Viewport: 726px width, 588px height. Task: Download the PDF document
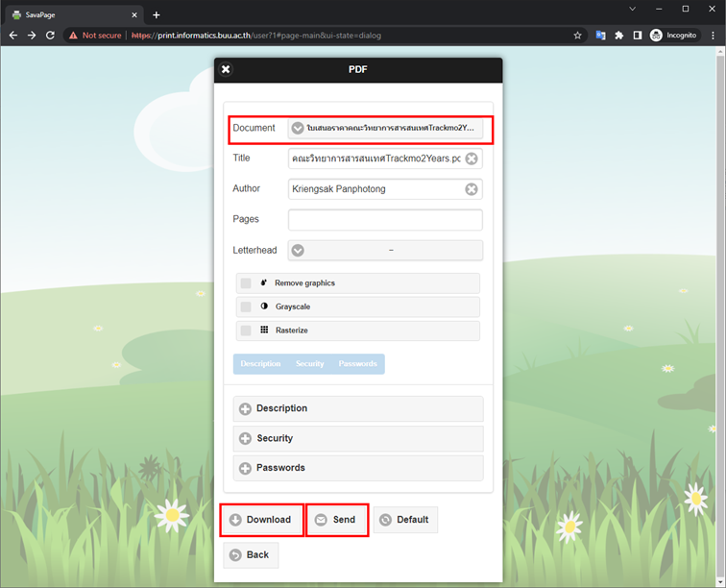pos(261,520)
